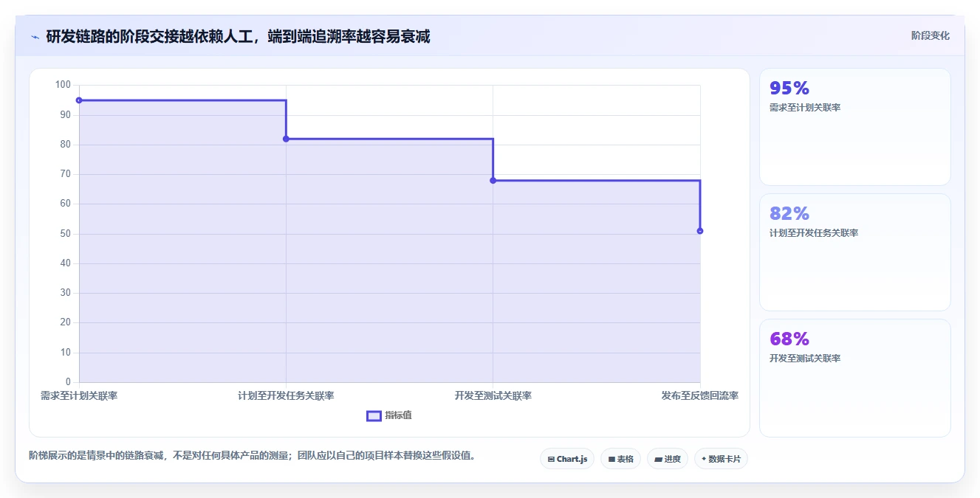The width and height of the screenshot is (980, 498).
Task: Click the icon inside the Chart.js chip
Action: (x=551, y=459)
